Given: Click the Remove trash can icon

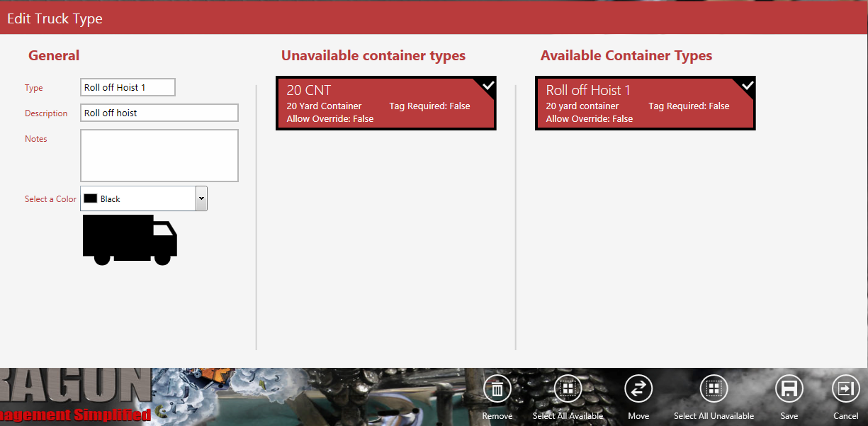Looking at the screenshot, I should [497, 388].
